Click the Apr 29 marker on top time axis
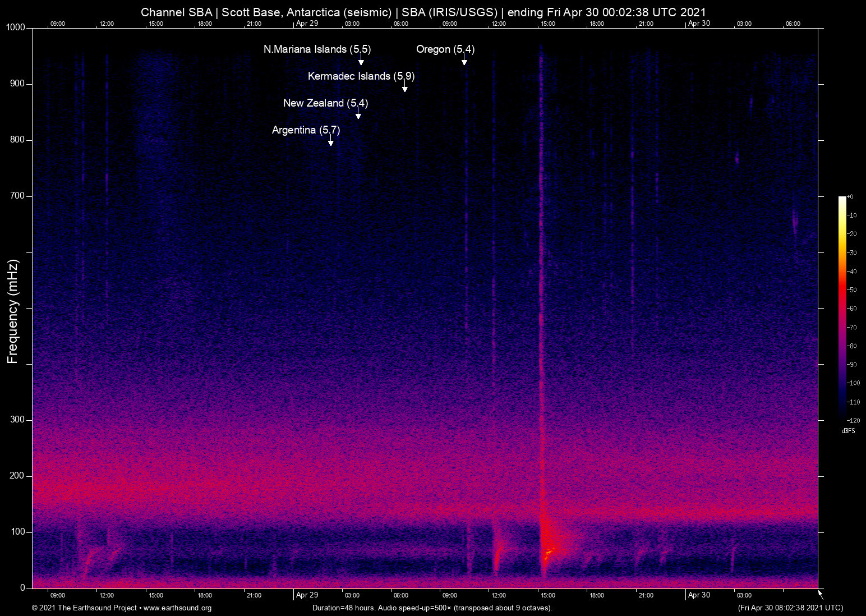Viewport: 866px width, 616px height. click(307, 24)
